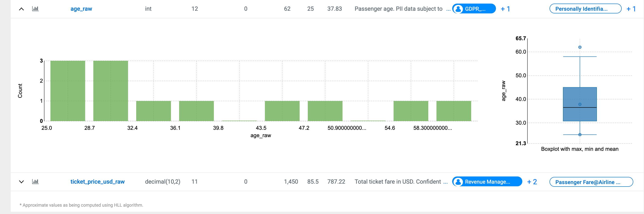Open the age_raw column link

point(81,9)
